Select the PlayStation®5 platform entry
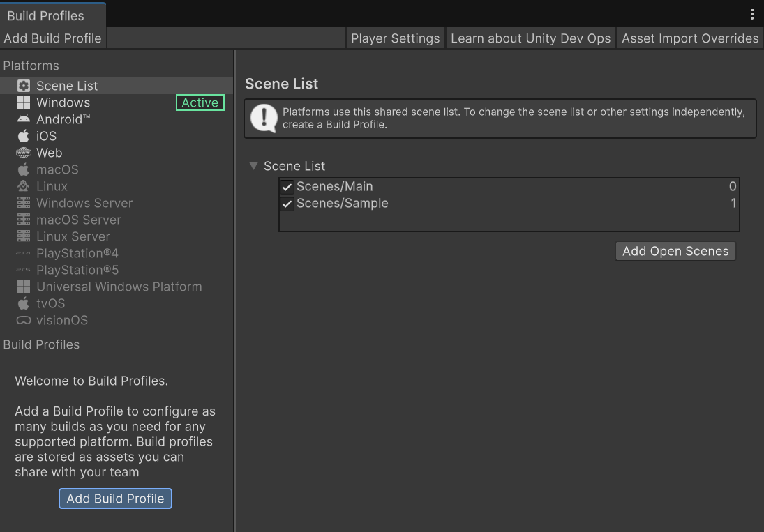The width and height of the screenshot is (764, 532). pos(117,270)
